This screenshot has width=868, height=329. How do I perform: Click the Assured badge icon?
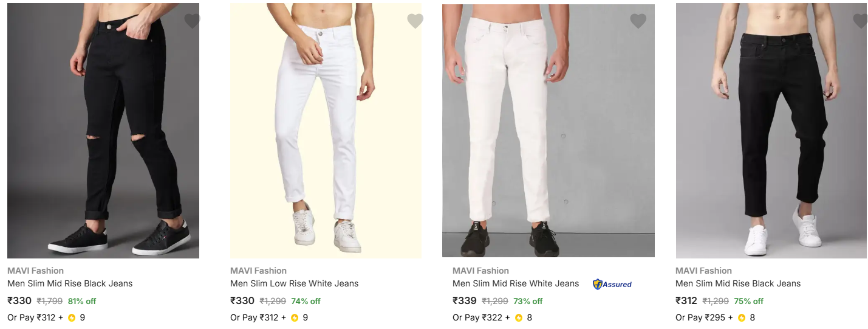pos(612,284)
